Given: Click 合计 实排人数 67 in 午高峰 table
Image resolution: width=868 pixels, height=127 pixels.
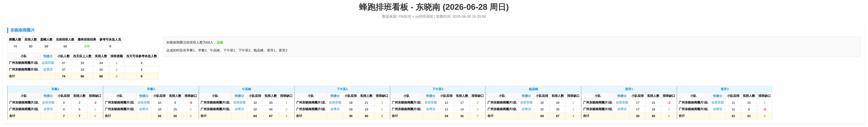Looking at the screenshot, I should coord(271,116).
